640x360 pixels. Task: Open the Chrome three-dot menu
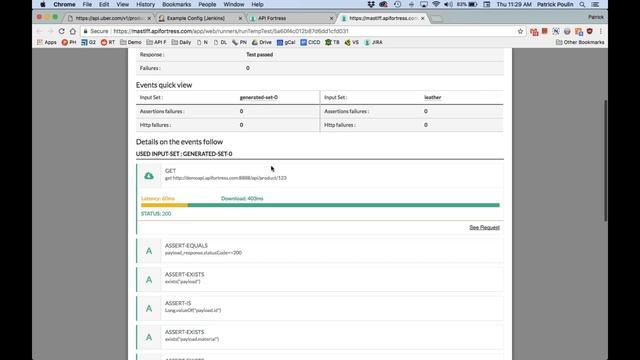pos(600,31)
